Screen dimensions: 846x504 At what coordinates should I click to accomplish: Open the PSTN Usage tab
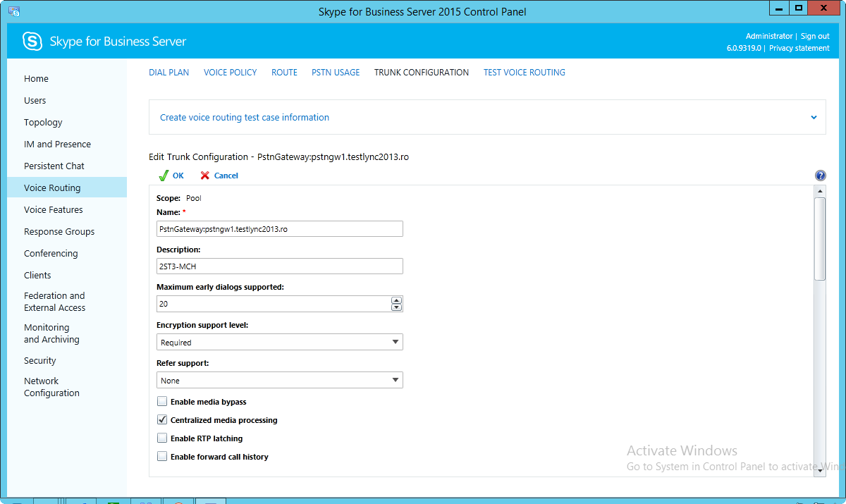336,73
